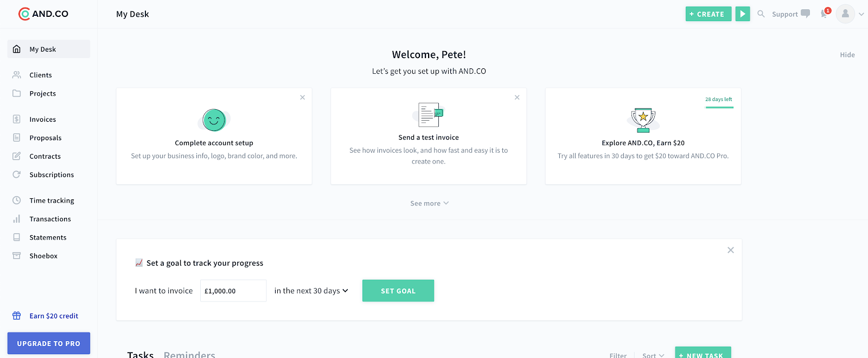Open Time tracking page
Viewport: 868px width, 358px height.
point(52,200)
